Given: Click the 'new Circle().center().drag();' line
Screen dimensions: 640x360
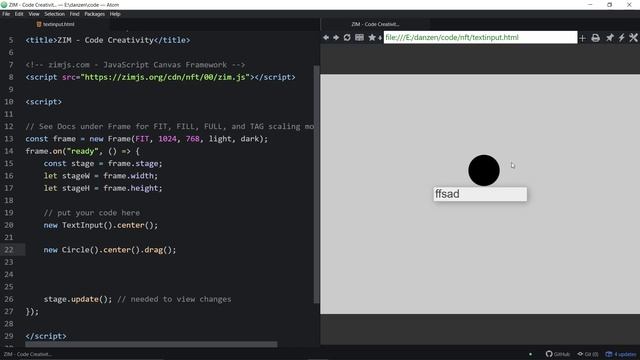Looking at the screenshot, I should pos(110,250).
